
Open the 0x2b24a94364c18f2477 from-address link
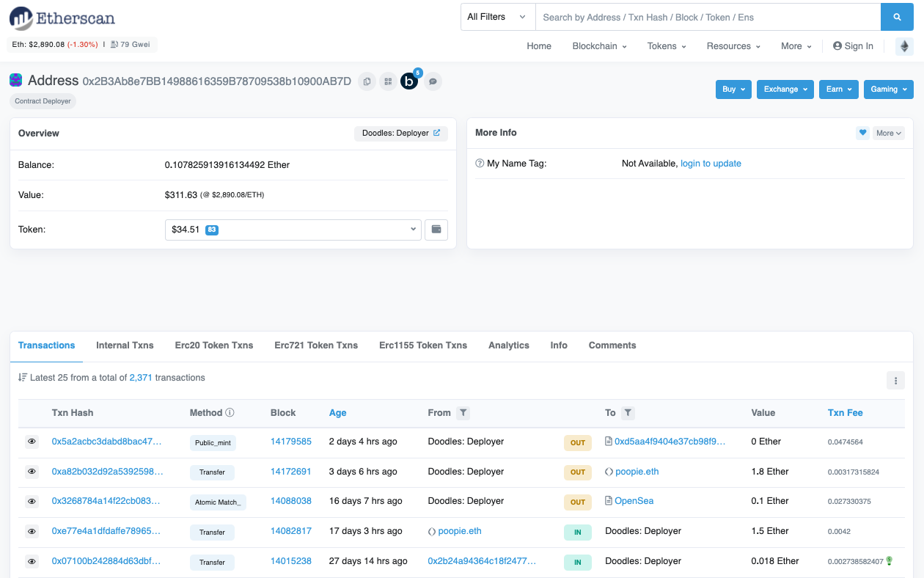pyautogui.click(x=482, y=561)
